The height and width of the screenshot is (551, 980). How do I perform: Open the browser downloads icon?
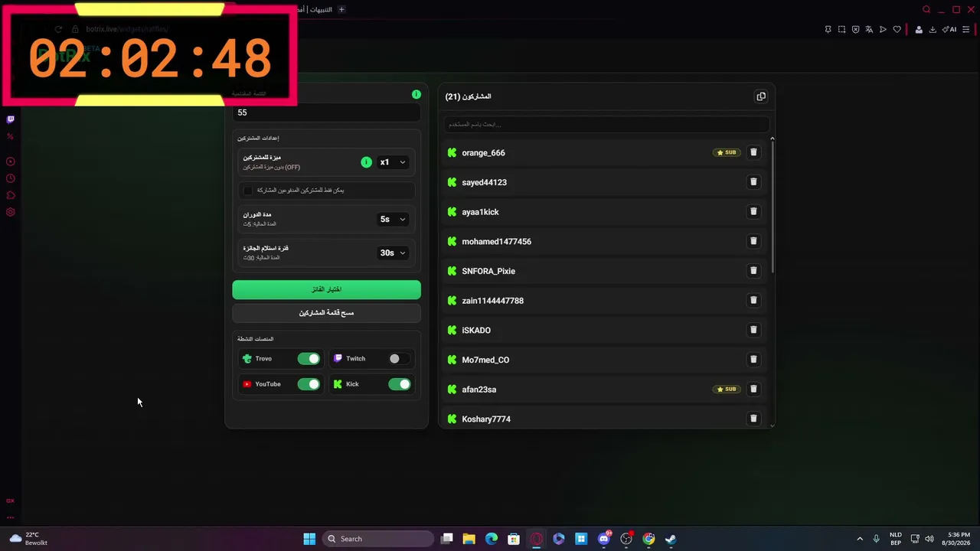[x=933, y=29]
